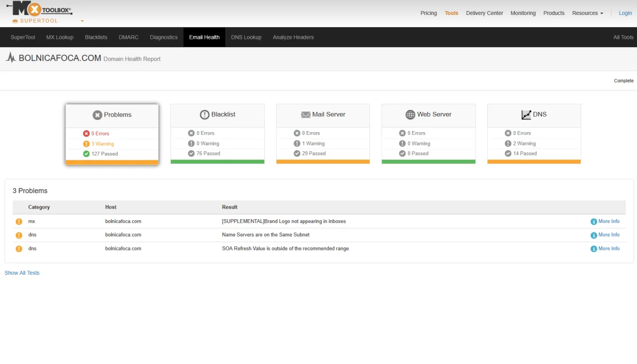
Task: Open the SuperTool dropdown arrow
Action: [82, 21]
